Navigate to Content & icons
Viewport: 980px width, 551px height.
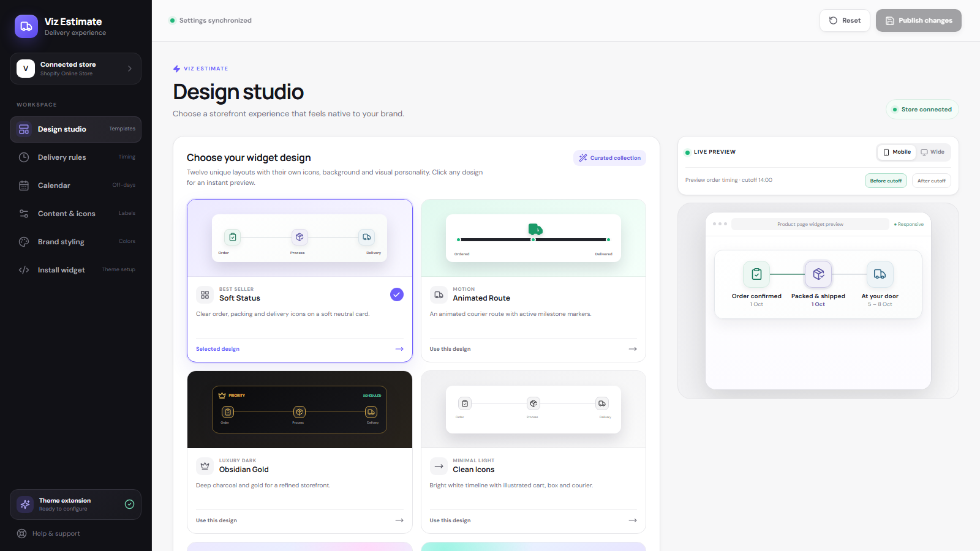point(75,214)
